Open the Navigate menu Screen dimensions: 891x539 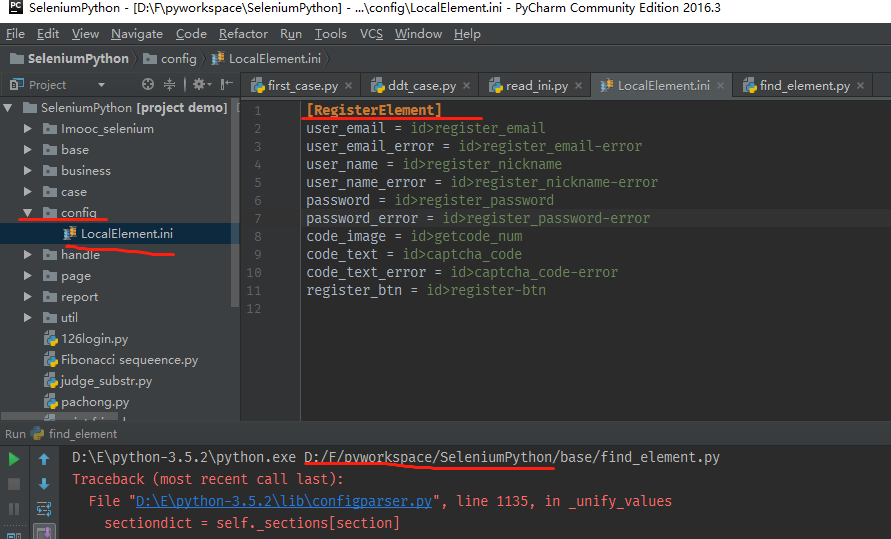tap(137, 34)
